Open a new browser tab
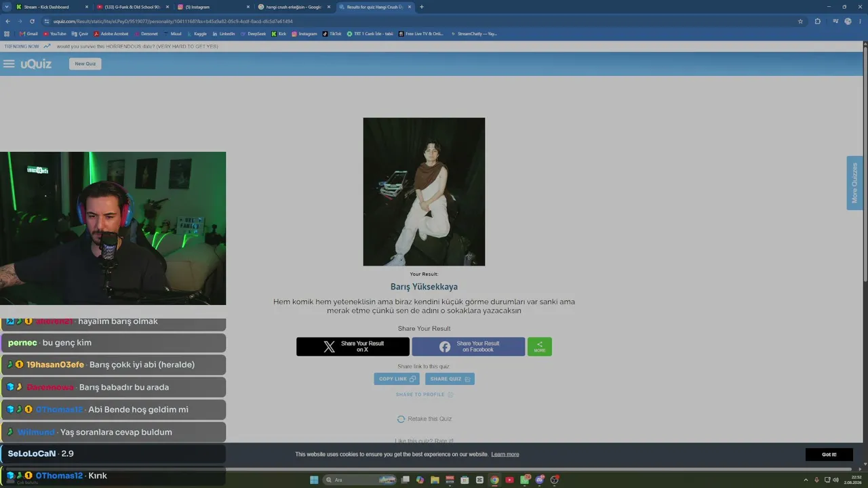 (x=422, y=7)
